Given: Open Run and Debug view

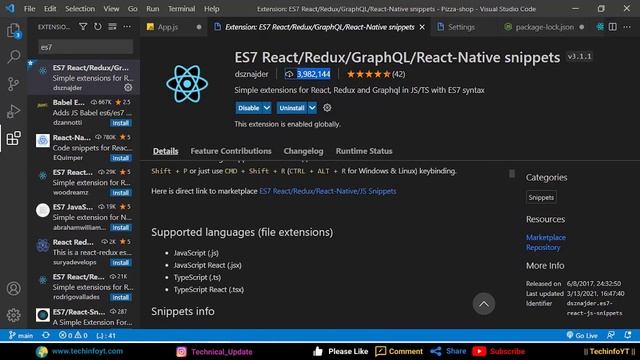Looking at the screenshot, I should tap(13, 111).
